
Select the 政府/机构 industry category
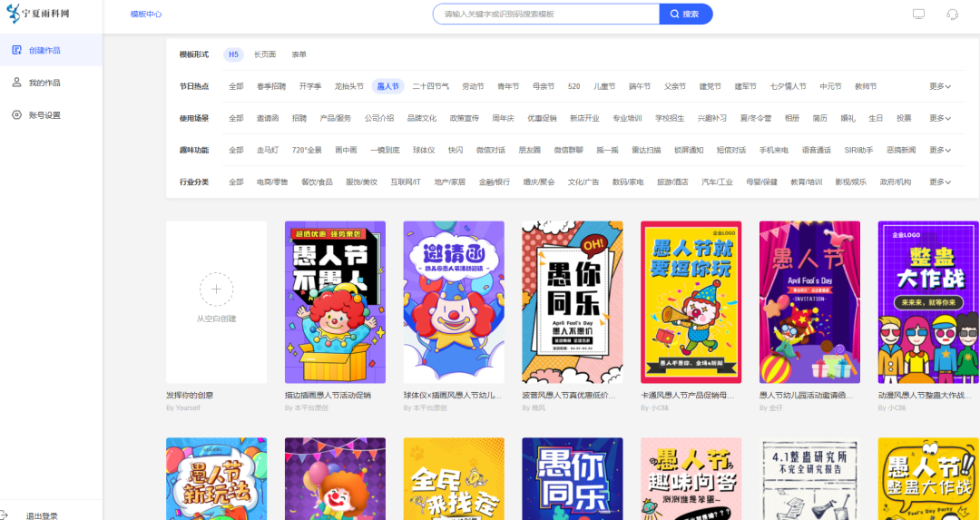895,182
